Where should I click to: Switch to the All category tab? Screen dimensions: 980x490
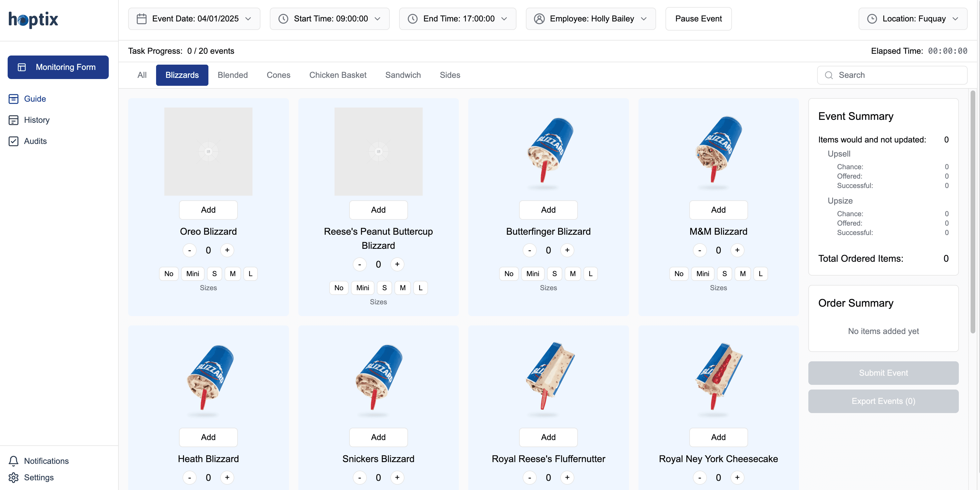point(142,75)
